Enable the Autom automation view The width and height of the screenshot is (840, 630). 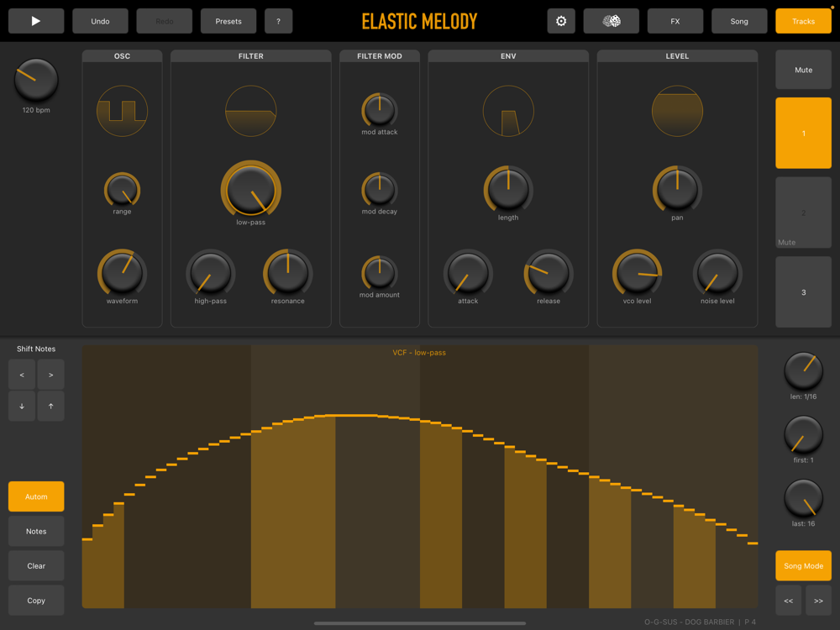click(36, 496)
